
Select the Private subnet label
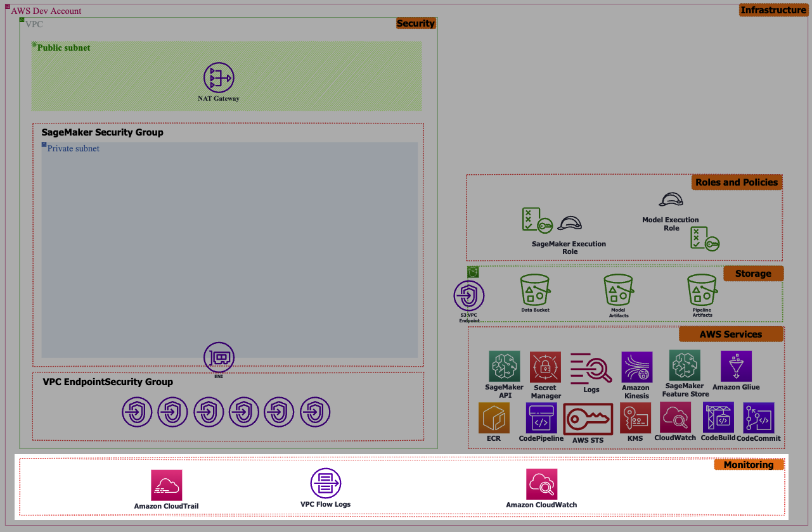pyautogui.click(x=74, y=149)
